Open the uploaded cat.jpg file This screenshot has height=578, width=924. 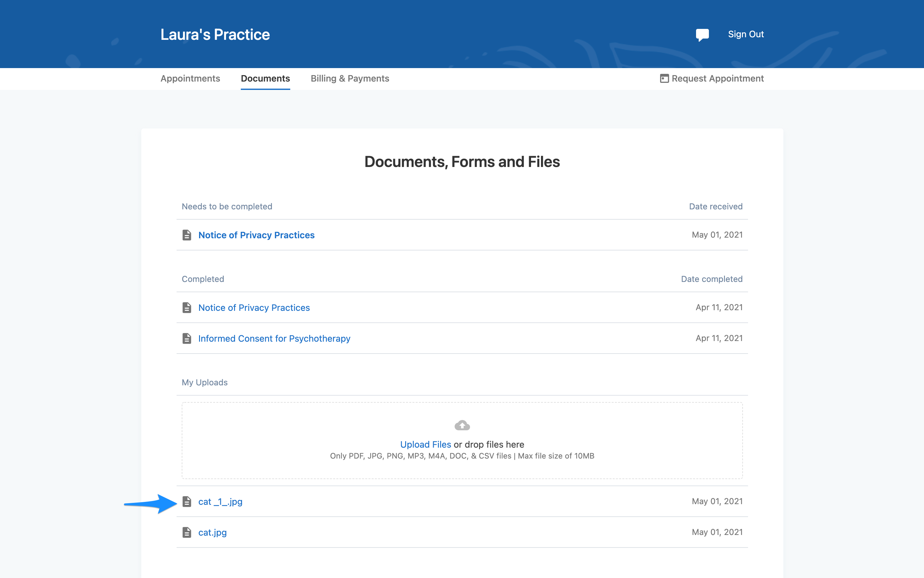[x=212, y=532]
